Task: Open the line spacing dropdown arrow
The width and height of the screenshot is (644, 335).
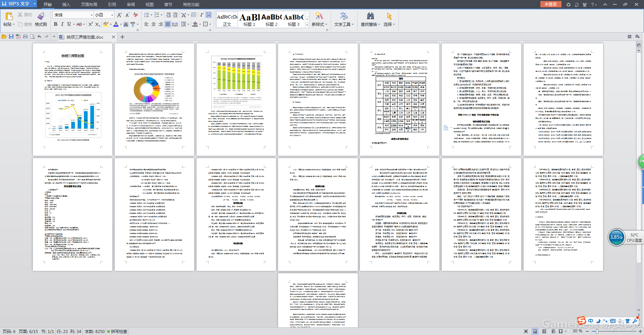Action: pyautogui.click(x=188, y=24)
